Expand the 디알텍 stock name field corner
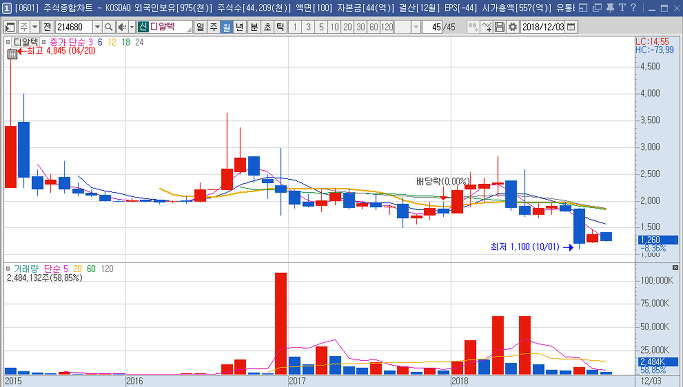The width and height of the screenshot is (683, 387). pyautogui.click(x=189, y=30)
